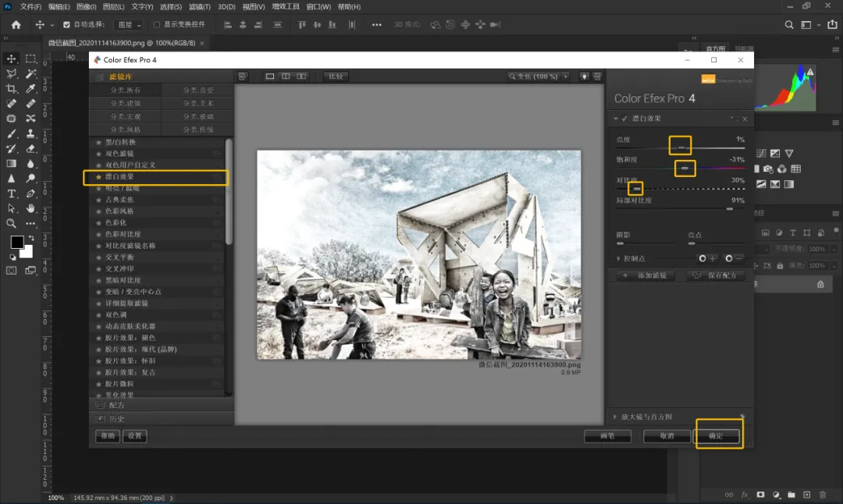Add a positive control point
The width and height of the screenshot is (843, 504).
click(707, 258)
